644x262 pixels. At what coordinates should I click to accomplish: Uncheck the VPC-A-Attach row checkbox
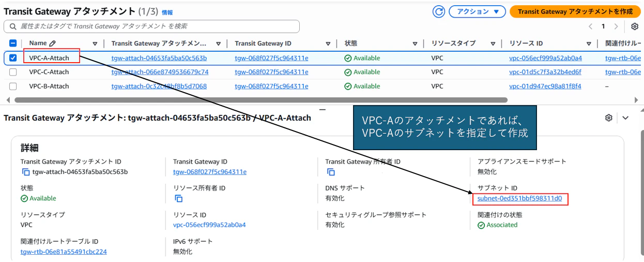coord(13,58)
